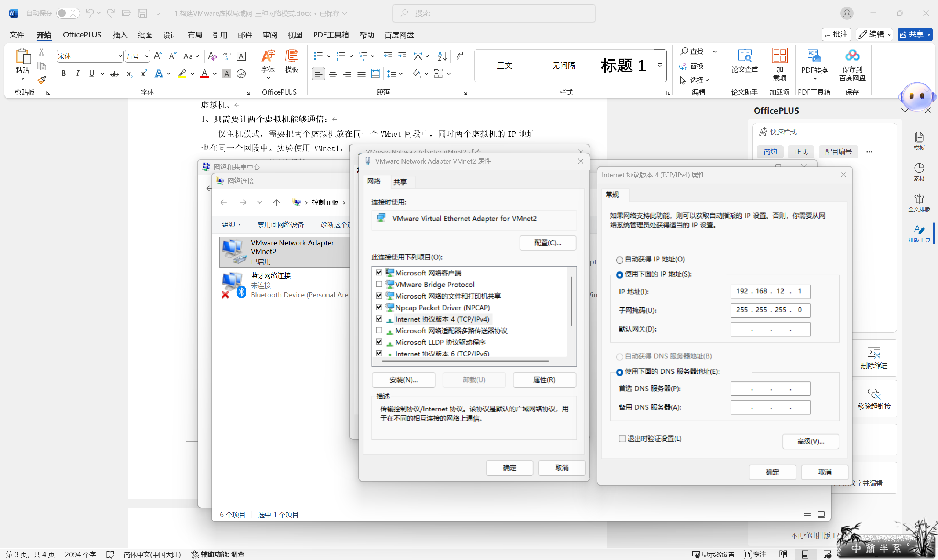The height and width of the screenshot is (560, 938).
Task: Toggle bold formatting in the ribbon
Action: [x=63, y=73]
